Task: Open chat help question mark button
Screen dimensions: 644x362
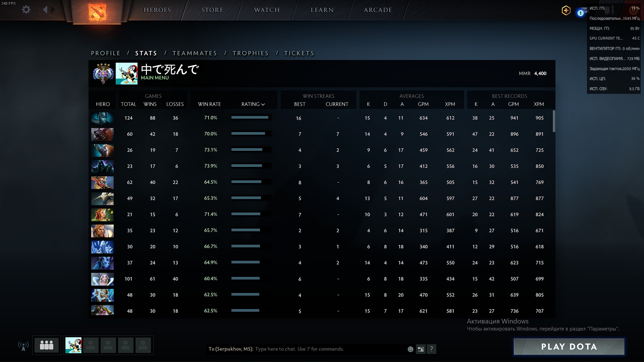Action: [x=432, y=349]
